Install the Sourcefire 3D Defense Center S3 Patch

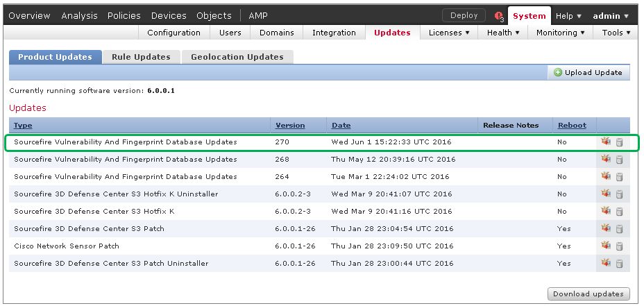coord(605,228)
